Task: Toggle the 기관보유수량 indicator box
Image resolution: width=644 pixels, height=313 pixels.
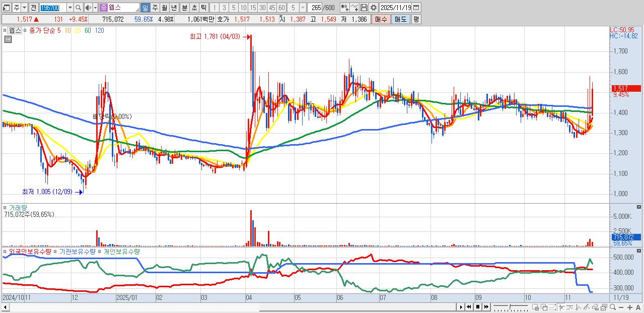Action: pos(56,251)
